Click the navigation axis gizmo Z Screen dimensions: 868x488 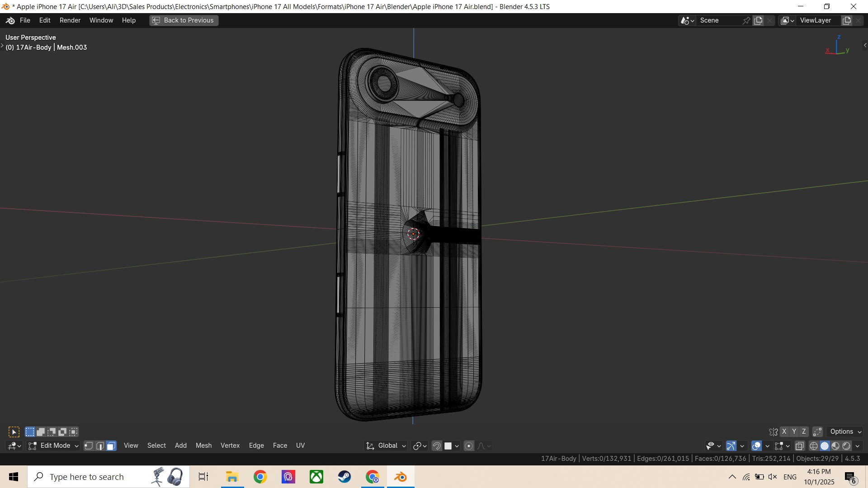[x=839, y=38]
